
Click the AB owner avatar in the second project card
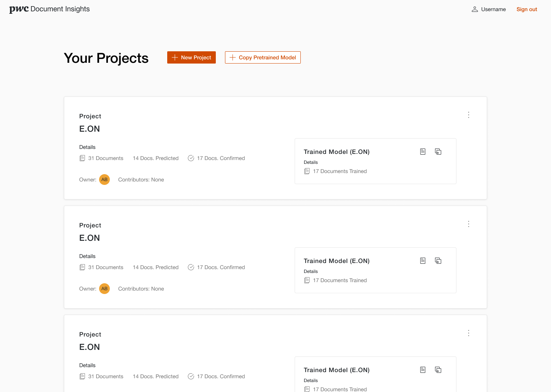click(104, 289)
